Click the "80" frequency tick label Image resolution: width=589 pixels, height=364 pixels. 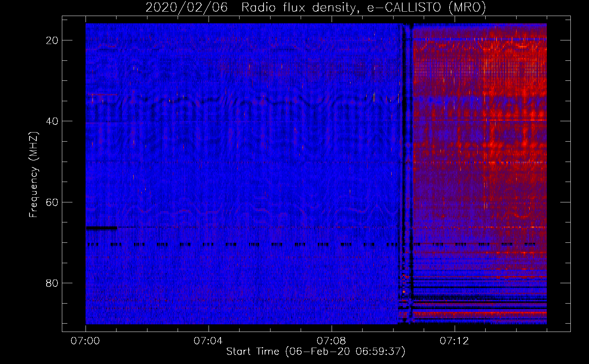pyautogui.click(x=52, y=283)
